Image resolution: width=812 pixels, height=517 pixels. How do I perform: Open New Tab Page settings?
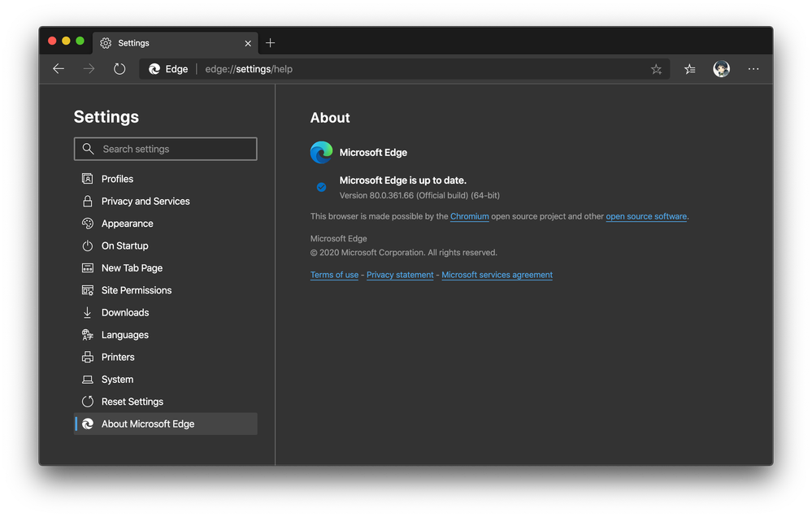(x=166, y=267)
